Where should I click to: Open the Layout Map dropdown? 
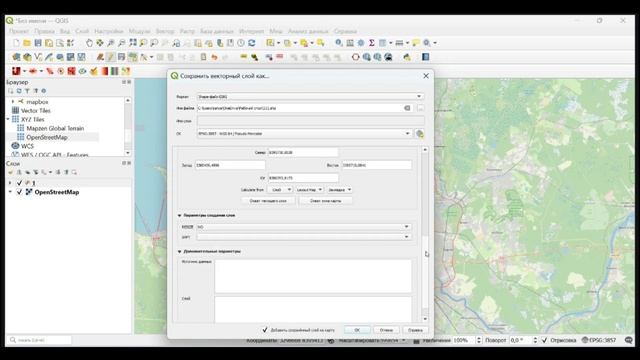309,190
